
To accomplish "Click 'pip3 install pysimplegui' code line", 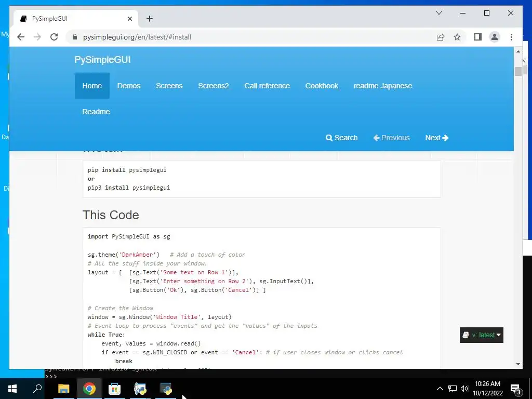I will point(129,188).
